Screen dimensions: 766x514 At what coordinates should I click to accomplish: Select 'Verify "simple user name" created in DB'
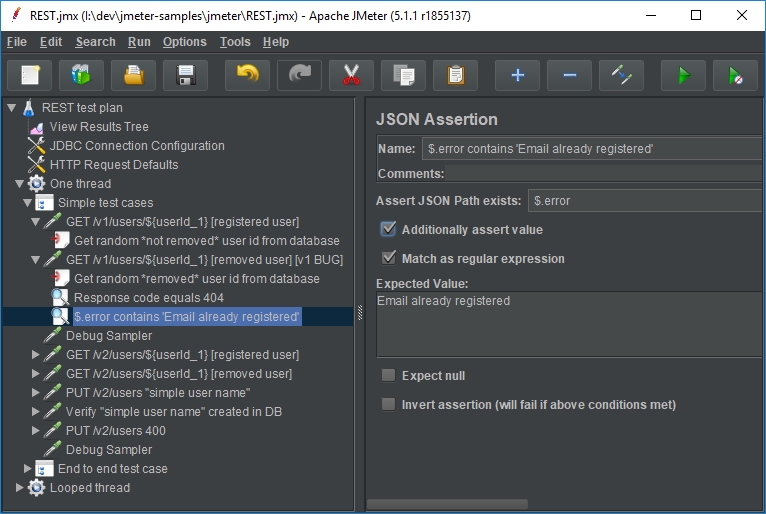tap(174, 411)
